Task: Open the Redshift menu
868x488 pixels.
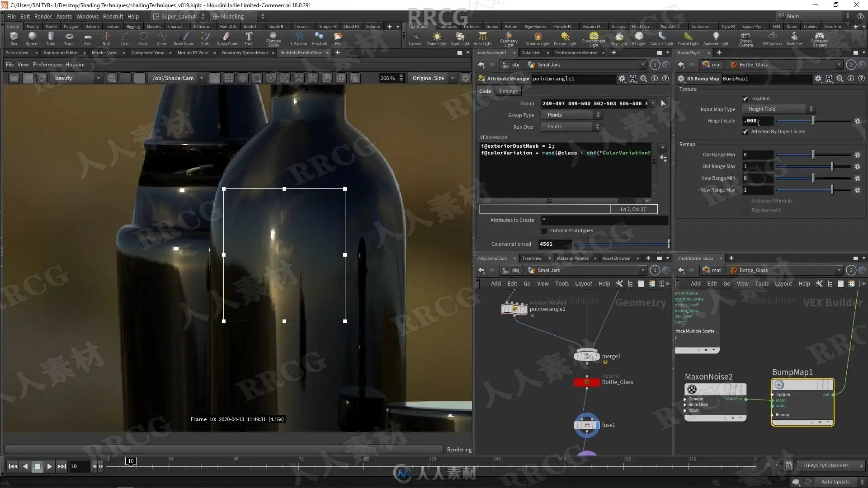Action: click(x=113, y=16)
